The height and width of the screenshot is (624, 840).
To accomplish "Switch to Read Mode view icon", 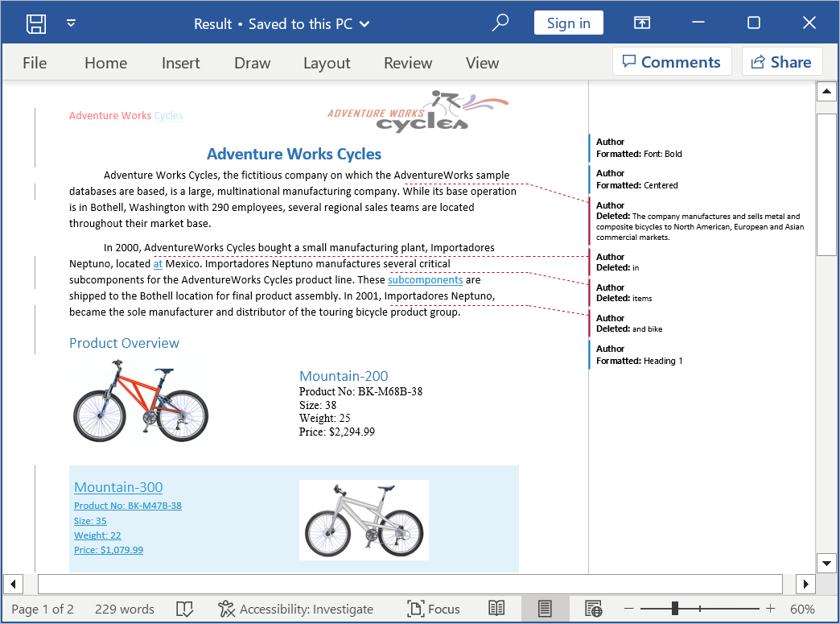I will click(x=496, y=609).
